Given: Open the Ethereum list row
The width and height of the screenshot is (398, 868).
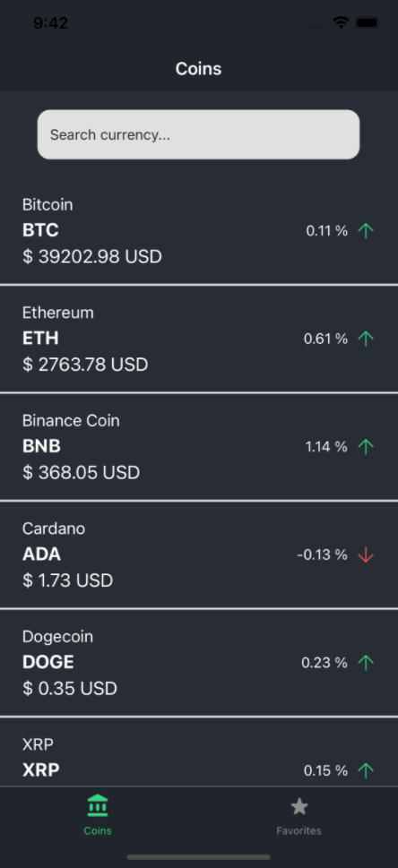Looking at the screenshot, I should [199, 339].
